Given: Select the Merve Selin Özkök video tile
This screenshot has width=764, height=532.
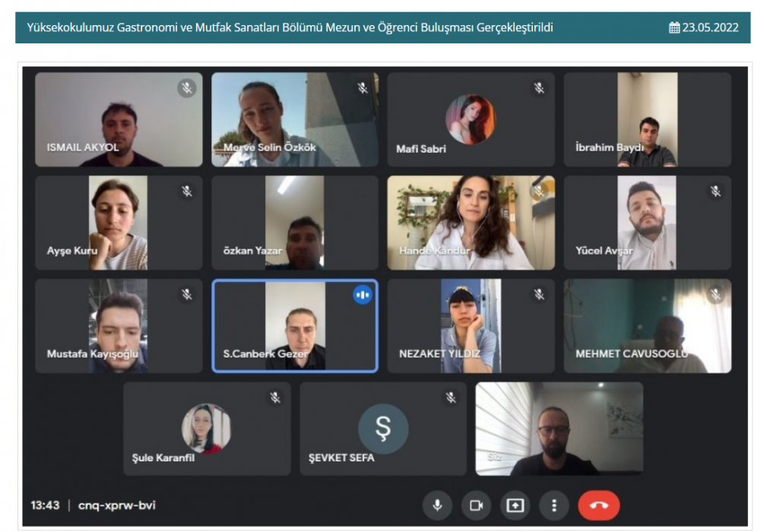Looking at the screenshot, I should click(295, 120).
